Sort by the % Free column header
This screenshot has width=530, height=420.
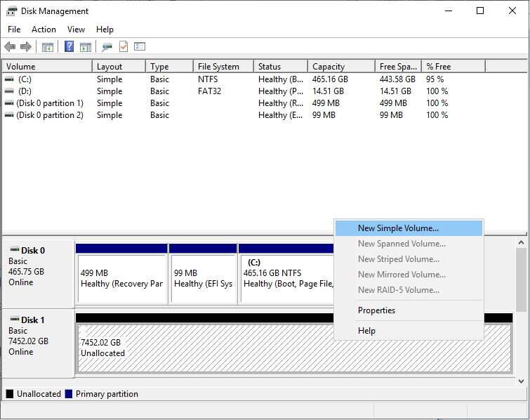coord(453,67)
